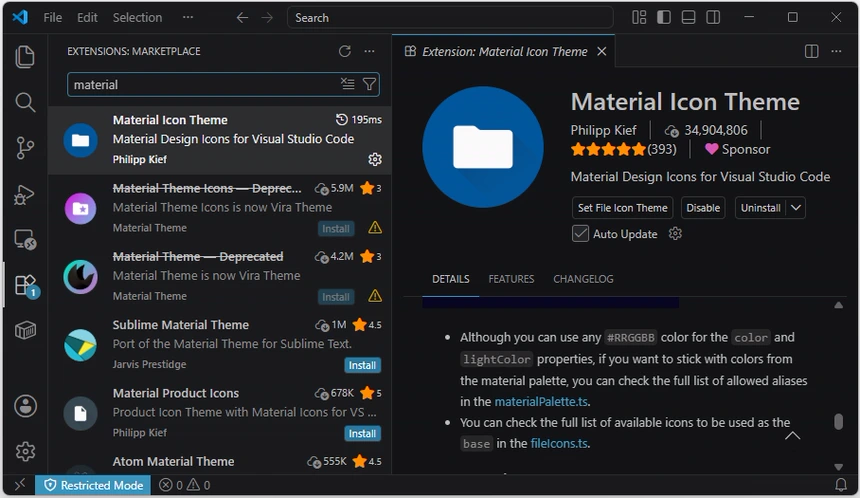Viewport: 860px width, 498px height.
Task: Toggle the primary side bar
Action: (x=664, y=17)
